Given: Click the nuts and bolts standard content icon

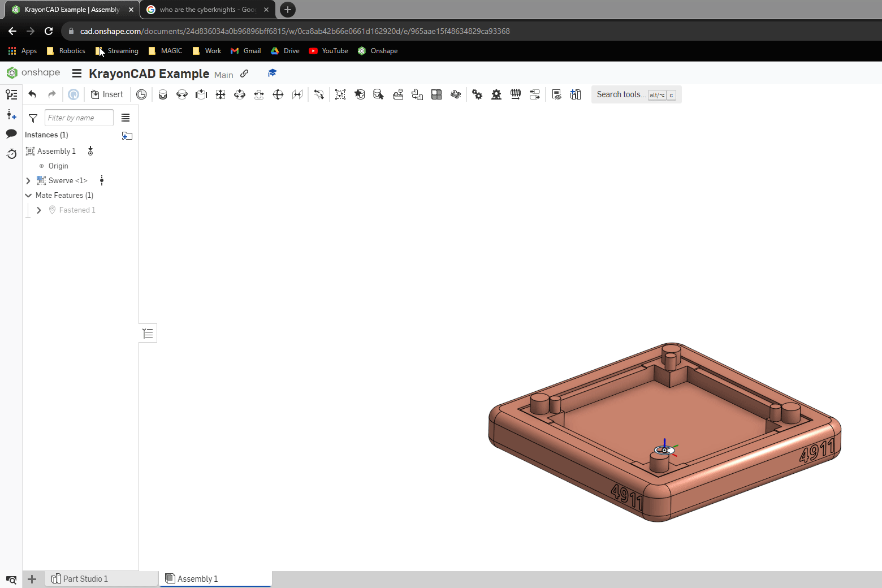Looking at the screenshot, I should point(456,94).
